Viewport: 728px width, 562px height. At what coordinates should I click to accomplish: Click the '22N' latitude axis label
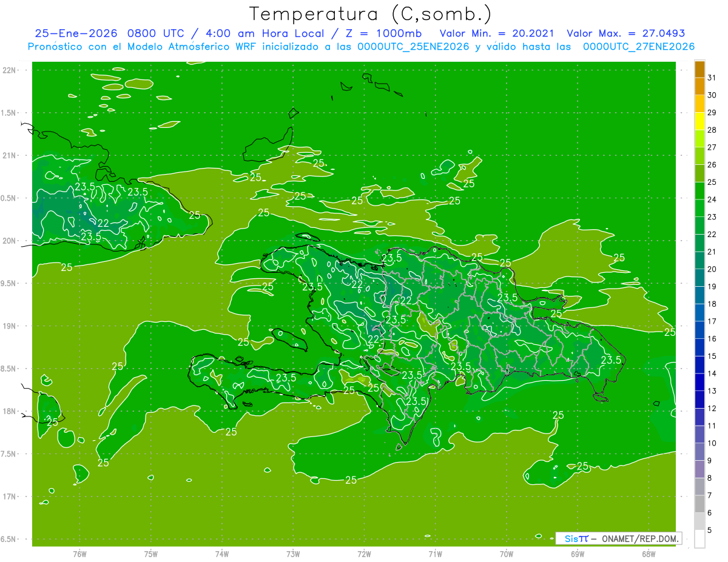tap(9, 70)
